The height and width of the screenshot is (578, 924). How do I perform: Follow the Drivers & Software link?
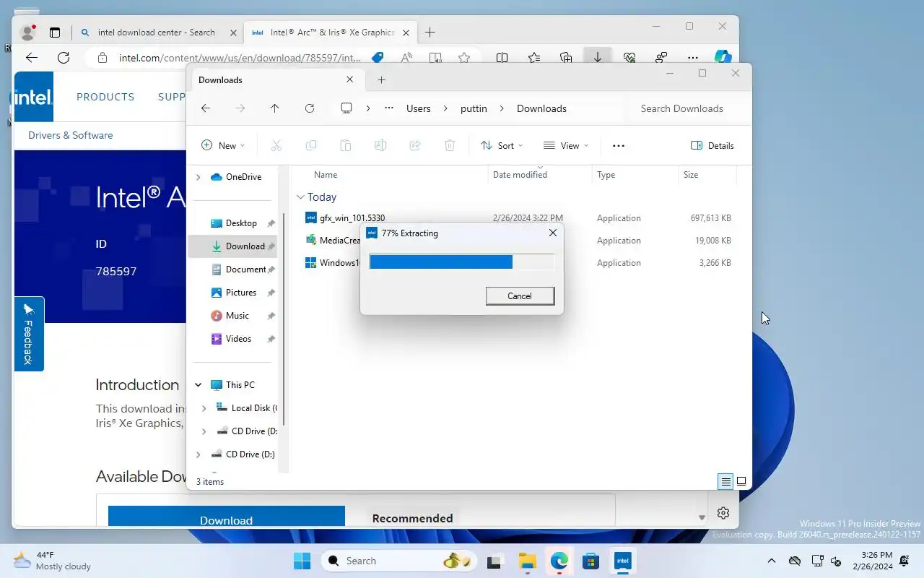71,135
